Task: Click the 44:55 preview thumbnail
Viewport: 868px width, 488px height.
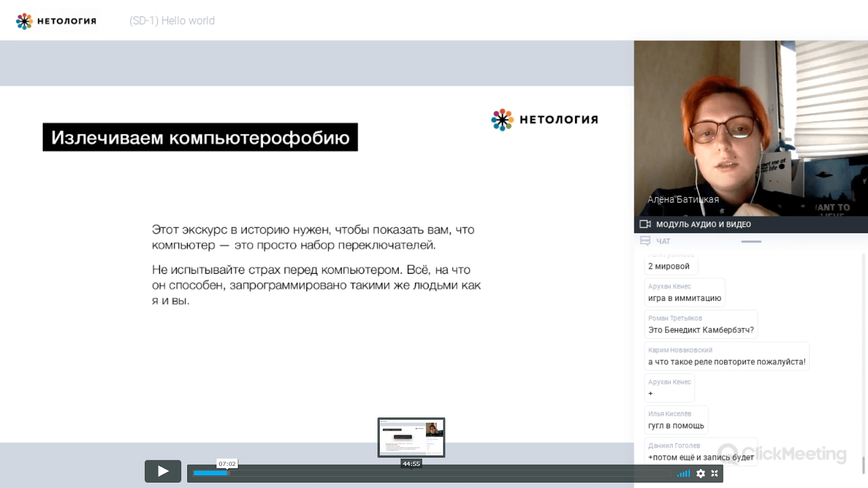Action: 411,438
